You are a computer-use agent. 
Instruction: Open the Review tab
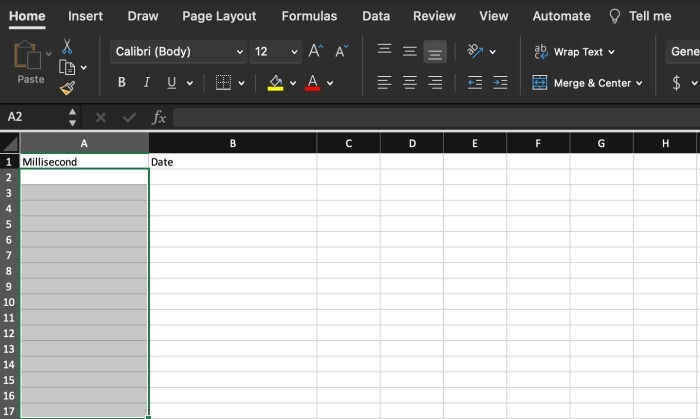click(434, 16)
